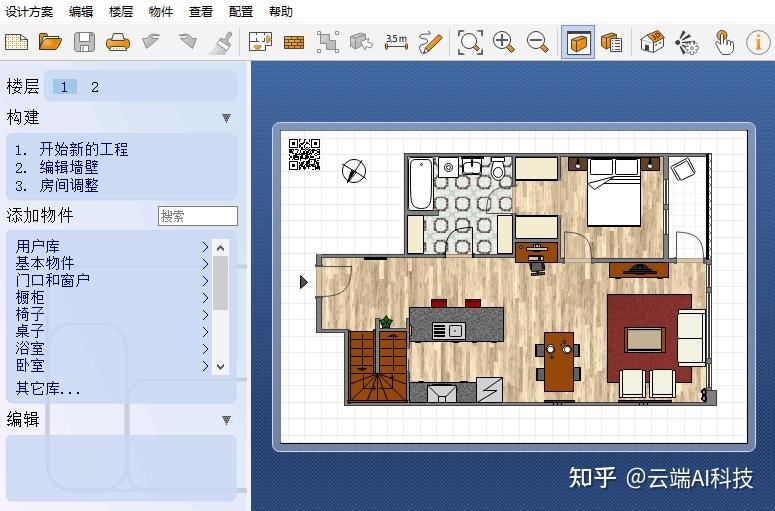Image resolution: width=775 pixels, height=511 pixels.
Task: Click step 编辑墙壁
Action: pyautogui.click(x=69, y=168)
